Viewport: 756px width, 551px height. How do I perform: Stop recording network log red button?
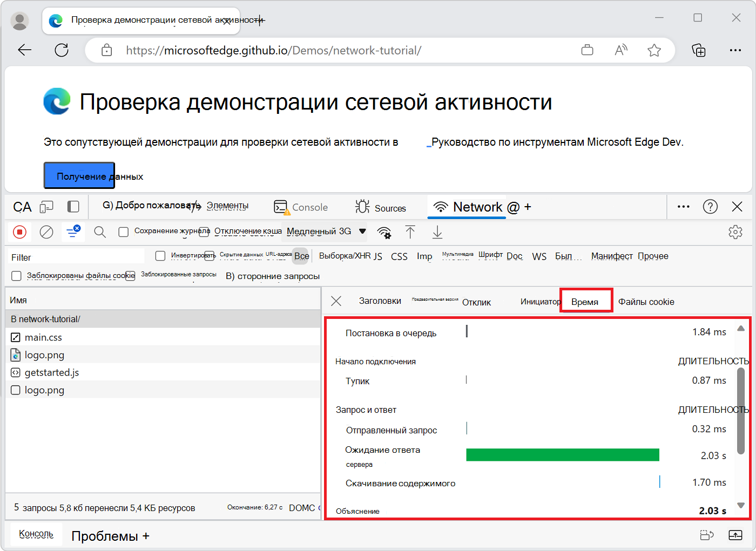pyautogui.click(x=19, y=232)
